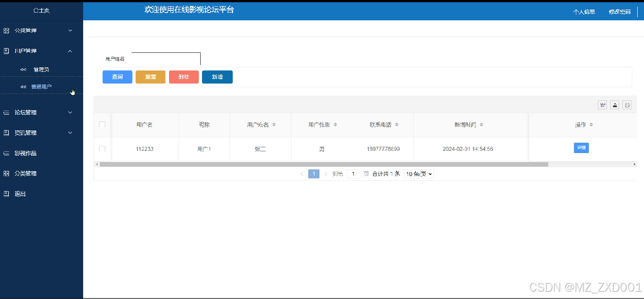Click timestamp 2024-02-01 14:54:56
Viewport: 644px width, 299px height.
tap(468, 149)
